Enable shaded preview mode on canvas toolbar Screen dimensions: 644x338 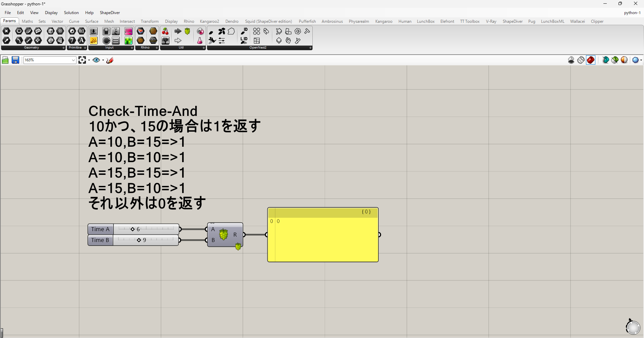590,60
